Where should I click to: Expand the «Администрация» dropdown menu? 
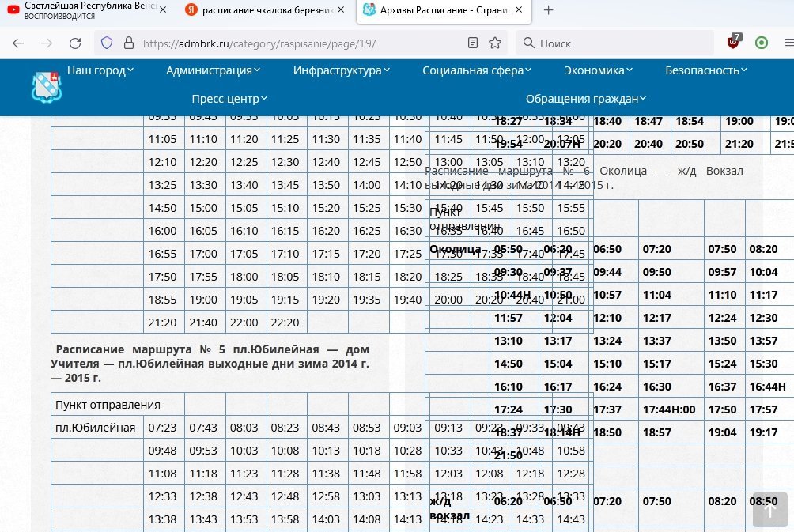coord(214,70)
